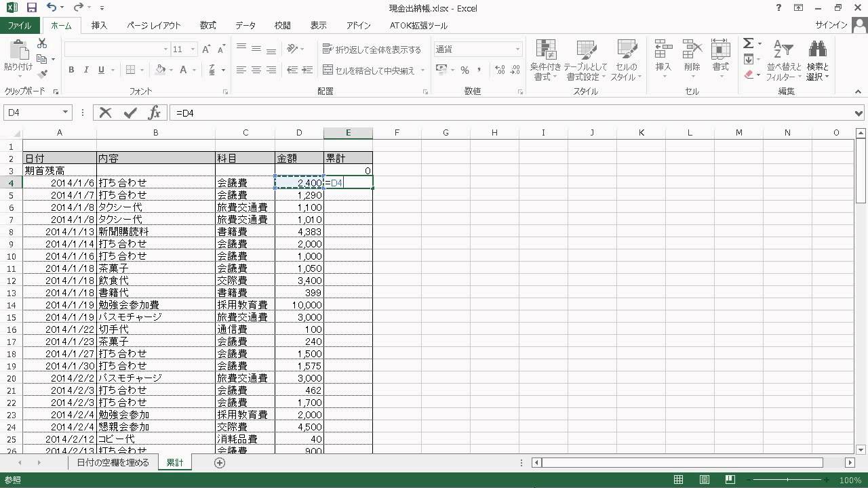868x488 pixels.
Task: Click the large Paste clipboard icon
Action: pyautogui.click(x=18, y=50)
